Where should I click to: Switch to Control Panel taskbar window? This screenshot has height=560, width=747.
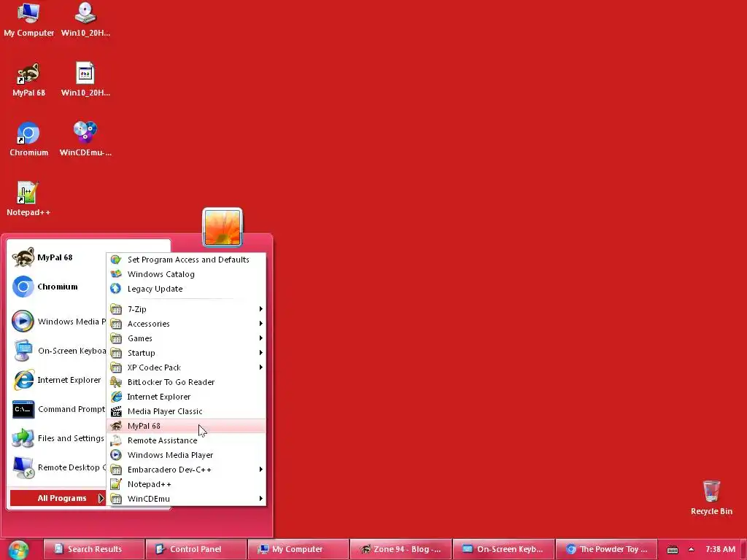[x=196, y=549]
